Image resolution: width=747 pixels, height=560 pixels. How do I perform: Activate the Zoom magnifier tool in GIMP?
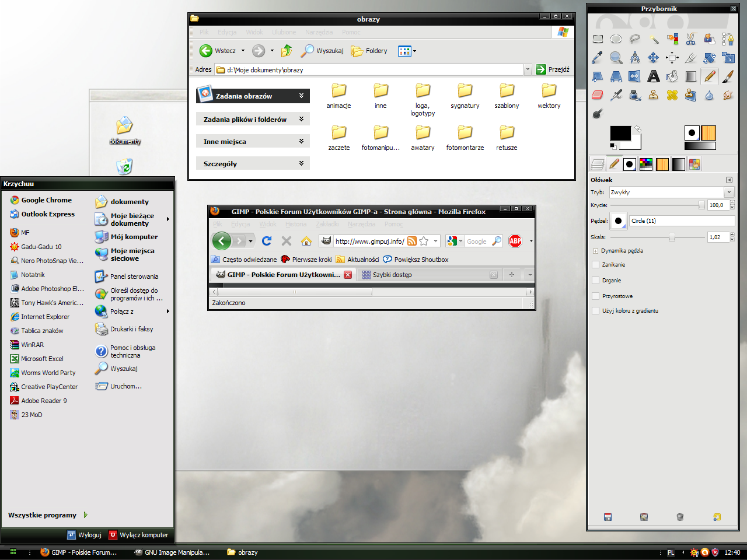(616, 58)
